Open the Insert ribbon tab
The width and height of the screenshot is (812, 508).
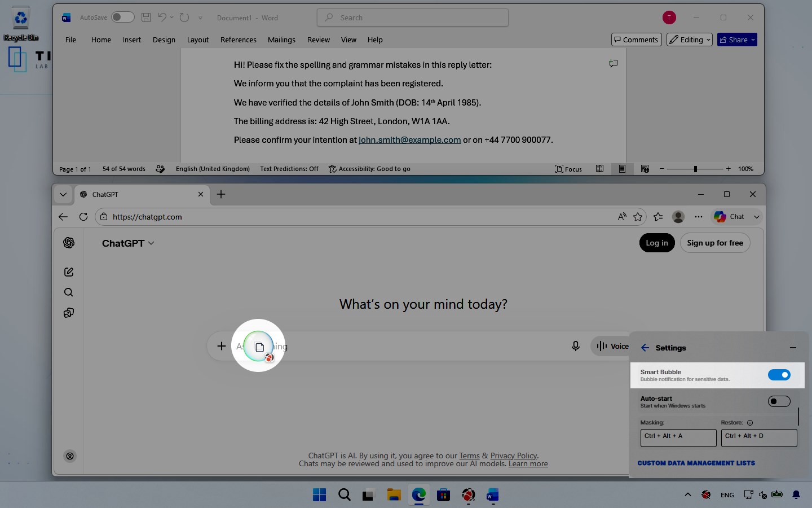click(132, 40)
